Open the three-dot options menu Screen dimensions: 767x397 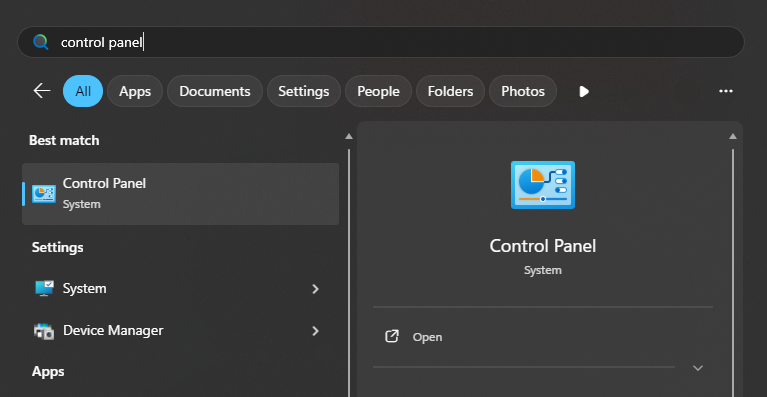[x=725, y=91]
